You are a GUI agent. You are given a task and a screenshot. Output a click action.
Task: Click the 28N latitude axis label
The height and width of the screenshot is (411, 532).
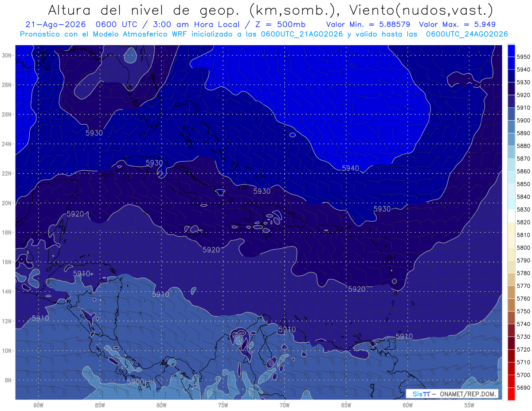(6, 85)
